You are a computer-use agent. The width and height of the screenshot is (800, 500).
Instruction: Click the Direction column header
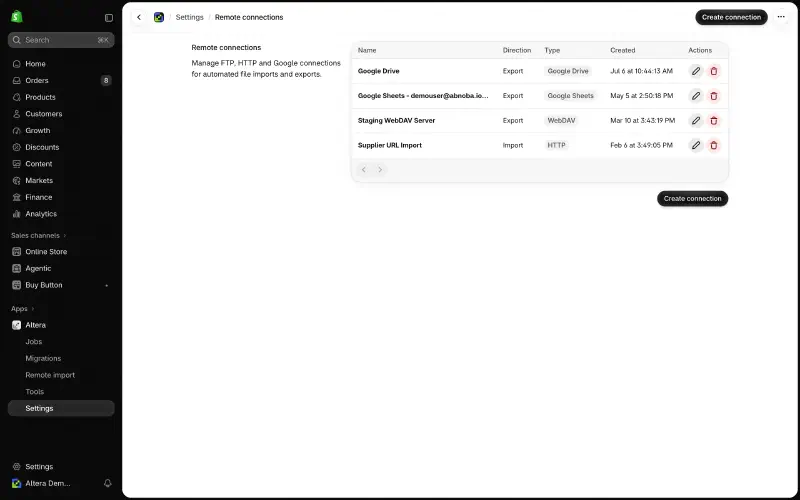tap(517, 51)
